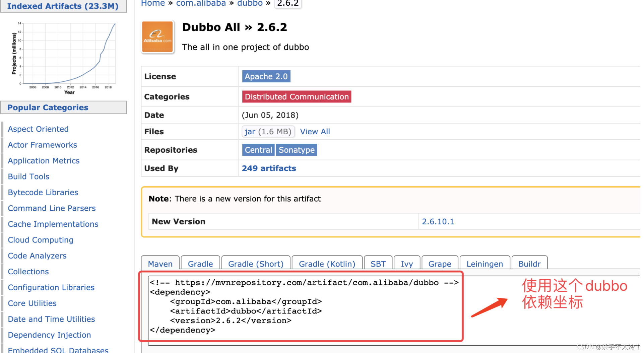Open Actor Frameworks category
Viewport: 644px width, 353px height.
pos(43,145)
